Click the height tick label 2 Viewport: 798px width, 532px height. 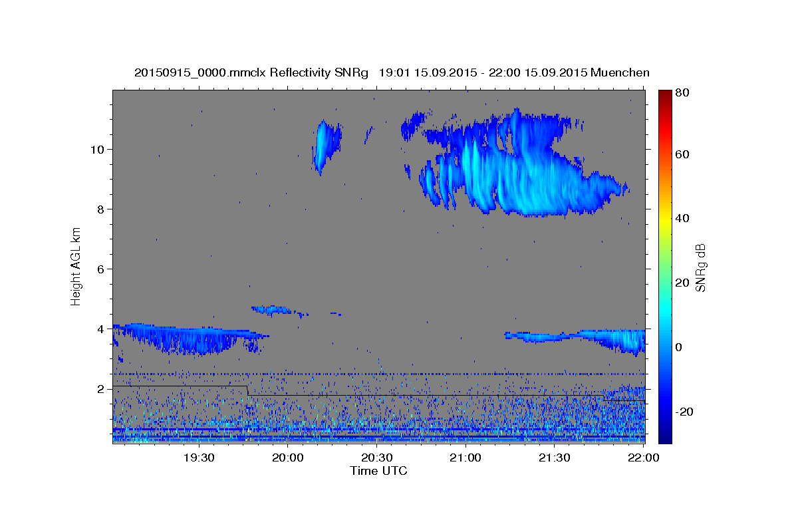[x=101, y=389]
